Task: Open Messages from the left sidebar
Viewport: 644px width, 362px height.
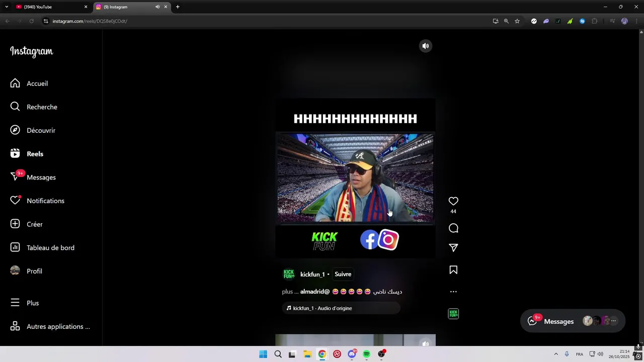Action: 33,177
